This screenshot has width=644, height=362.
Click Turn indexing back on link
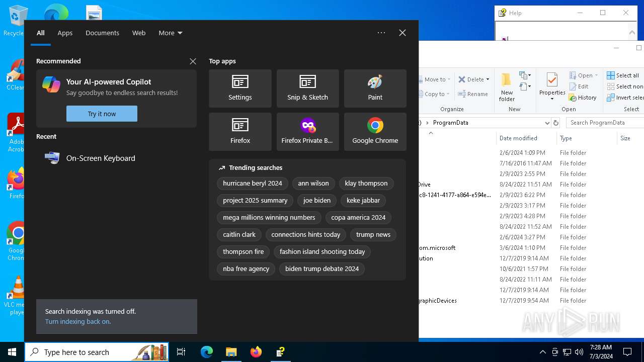click(x=78, y=321)
